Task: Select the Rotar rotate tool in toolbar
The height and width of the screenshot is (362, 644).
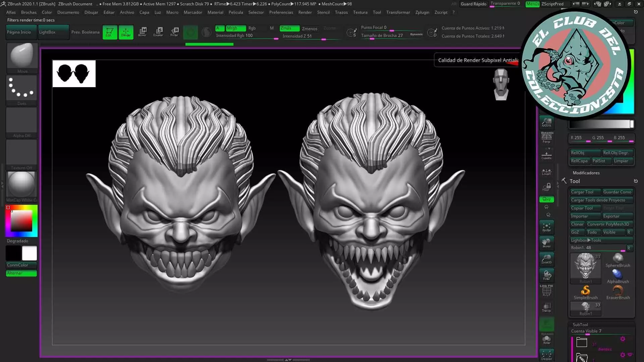Action: click(174, 32)
